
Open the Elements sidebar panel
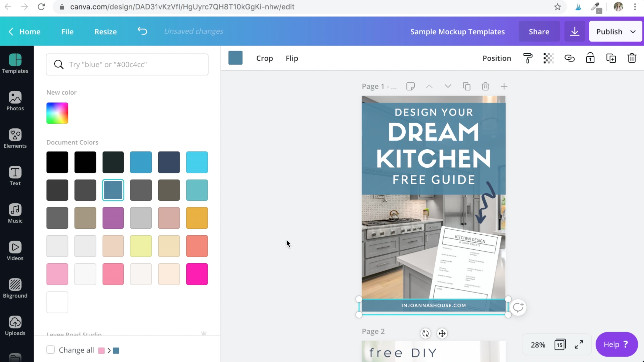15,138
